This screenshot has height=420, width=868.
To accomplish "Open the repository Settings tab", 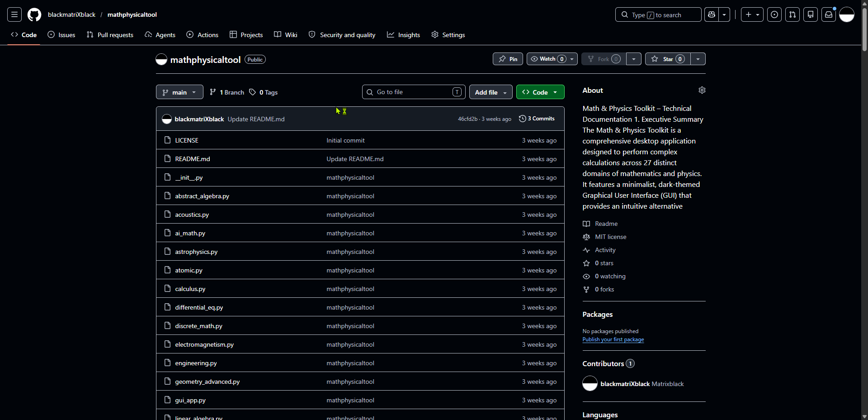I will [448, 35].
